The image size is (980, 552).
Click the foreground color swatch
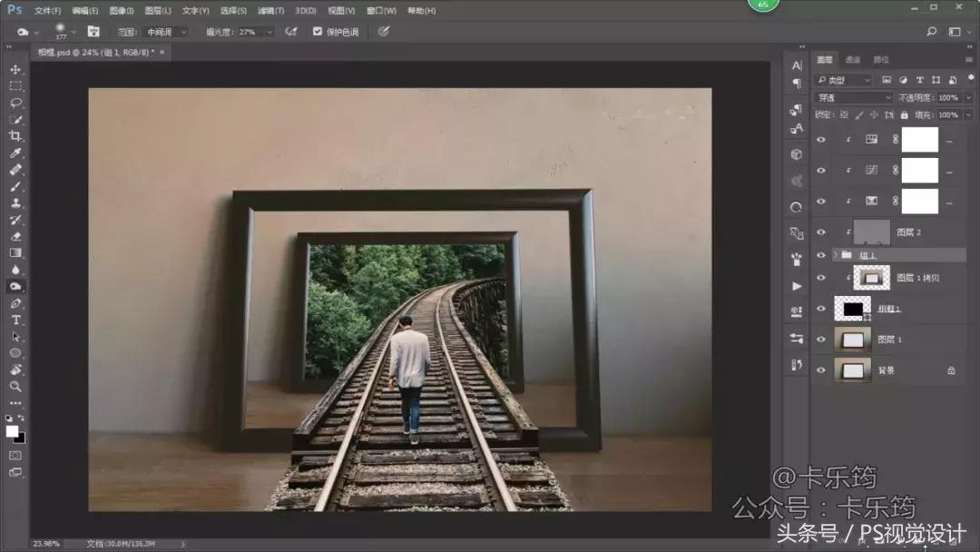(12, 430)
